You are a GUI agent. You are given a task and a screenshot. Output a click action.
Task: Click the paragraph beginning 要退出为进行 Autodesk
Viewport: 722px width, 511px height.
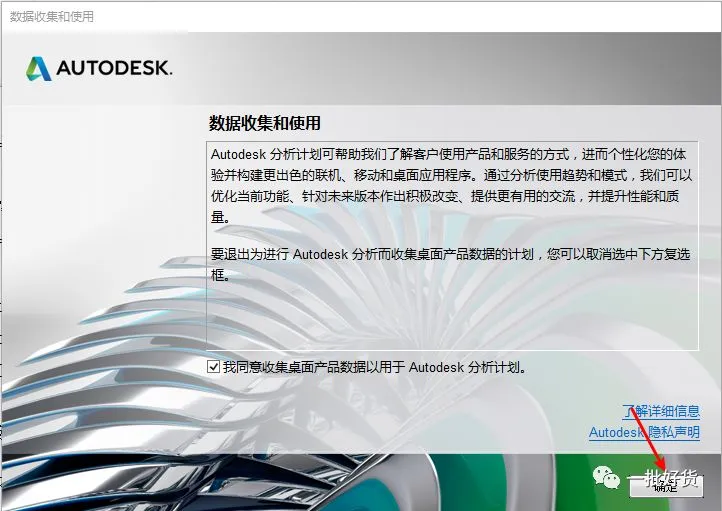coord(450,264)
